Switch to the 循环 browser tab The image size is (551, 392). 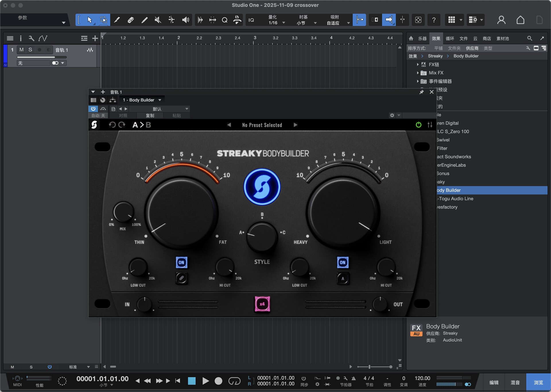450,38
